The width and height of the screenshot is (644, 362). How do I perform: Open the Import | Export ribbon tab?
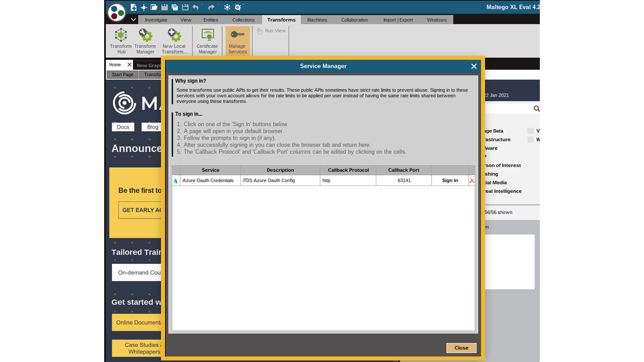click(x=398, y=20)
